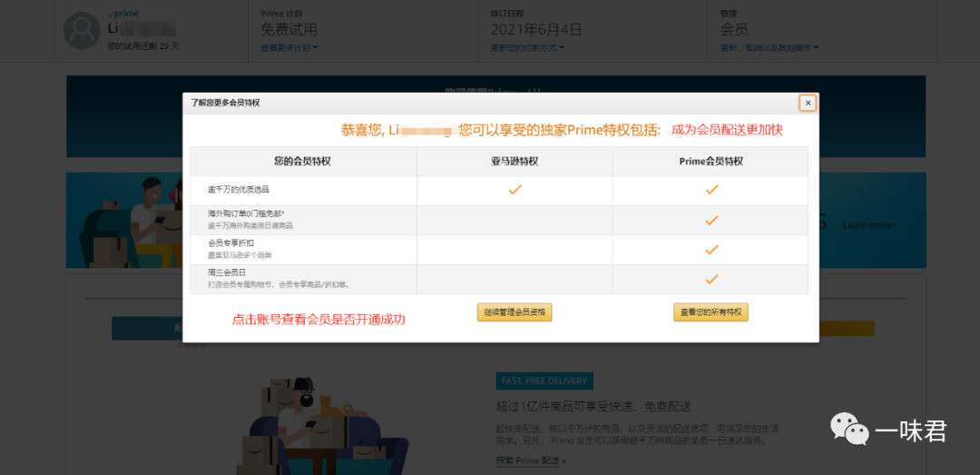This screenshot has width=980, height=475.
Task: Select the Prime会员特权 column header
Action: [710, 162]
